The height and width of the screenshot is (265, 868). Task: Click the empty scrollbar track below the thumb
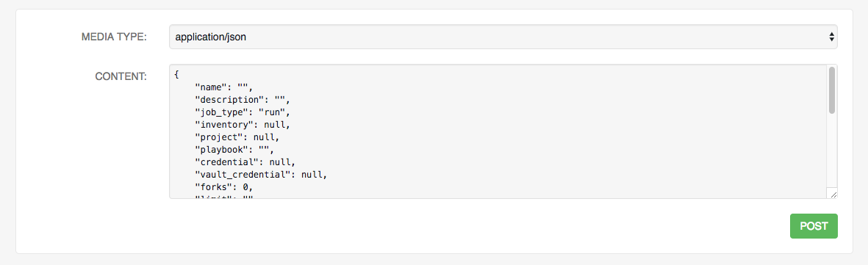(x=831, y=149)
